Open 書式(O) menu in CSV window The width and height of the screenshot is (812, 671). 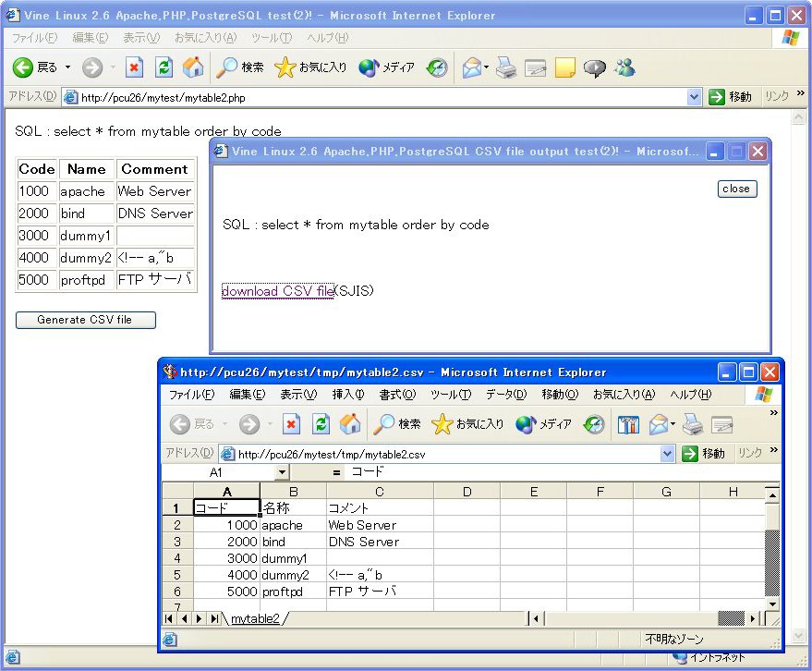coord(397,395)
